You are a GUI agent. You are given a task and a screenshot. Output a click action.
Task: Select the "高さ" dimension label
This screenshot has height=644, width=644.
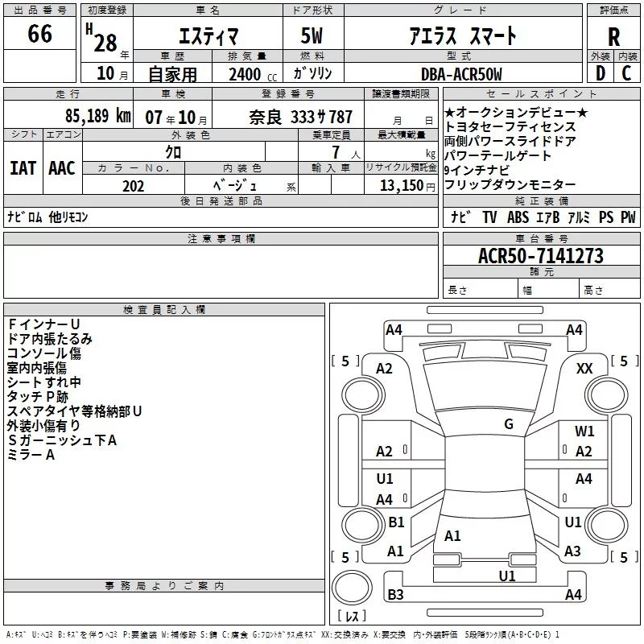[593, 291]
